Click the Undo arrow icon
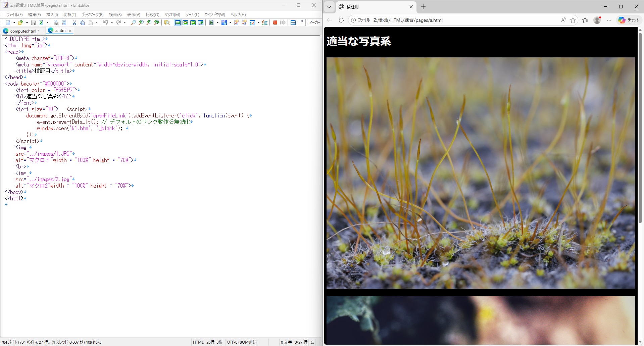 (x=105, y=22)
